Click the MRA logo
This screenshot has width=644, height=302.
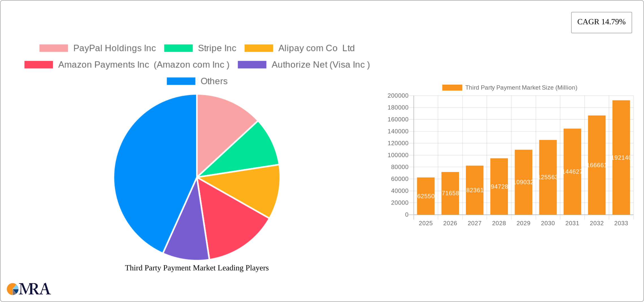tap(29, 289)
